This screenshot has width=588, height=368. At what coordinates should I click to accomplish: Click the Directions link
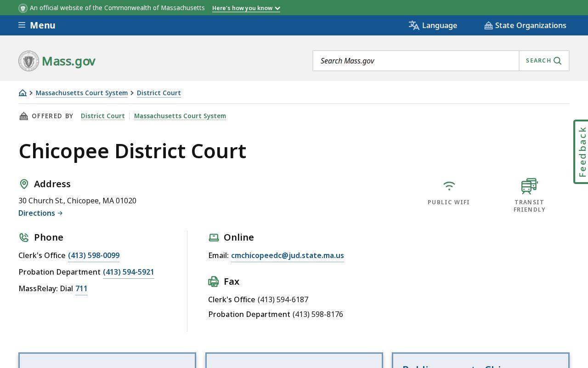(x=40, y=213)
